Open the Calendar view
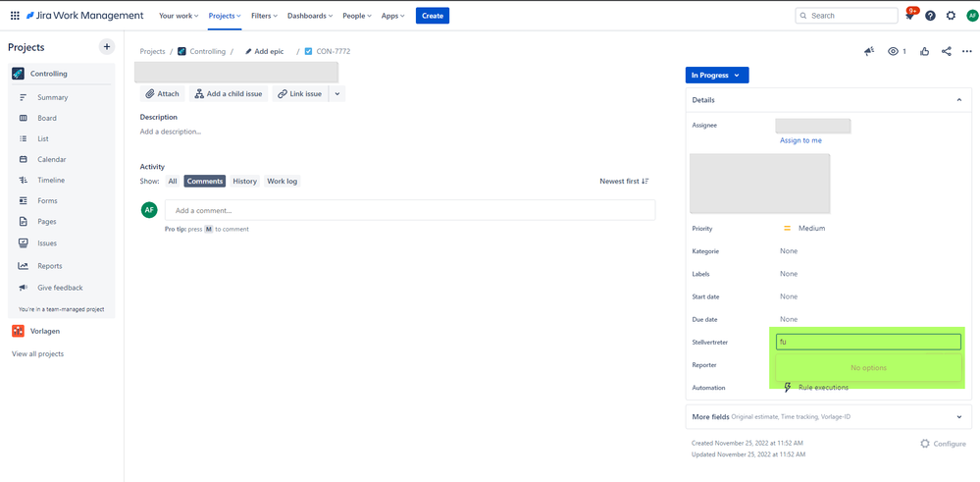Image resolution: width=980 pixels, height=482 pixels. (62, 159)
